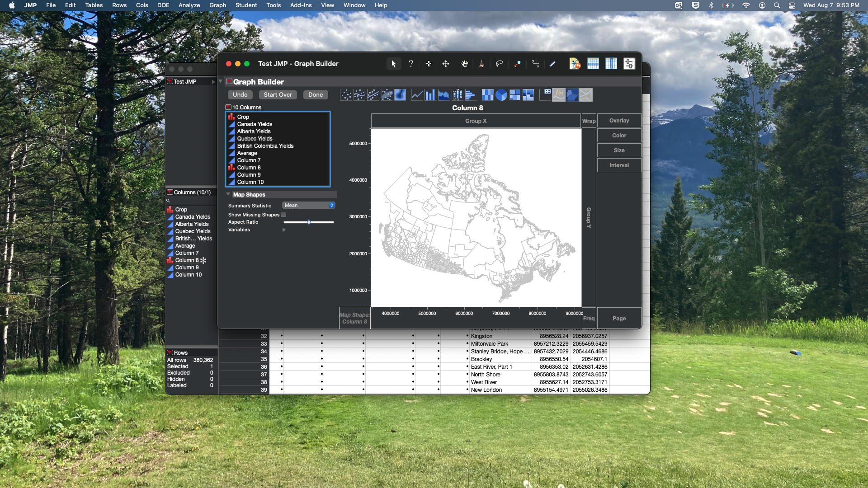The image size is (868, 488).
Task: Select the Arrow cursor tool
Action: pos(394,64)
